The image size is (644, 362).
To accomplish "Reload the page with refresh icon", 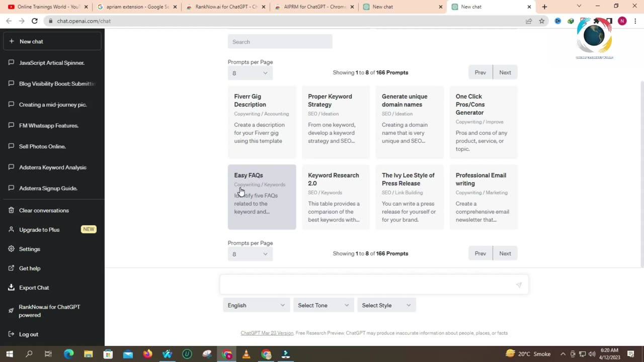I will [34, 21].
